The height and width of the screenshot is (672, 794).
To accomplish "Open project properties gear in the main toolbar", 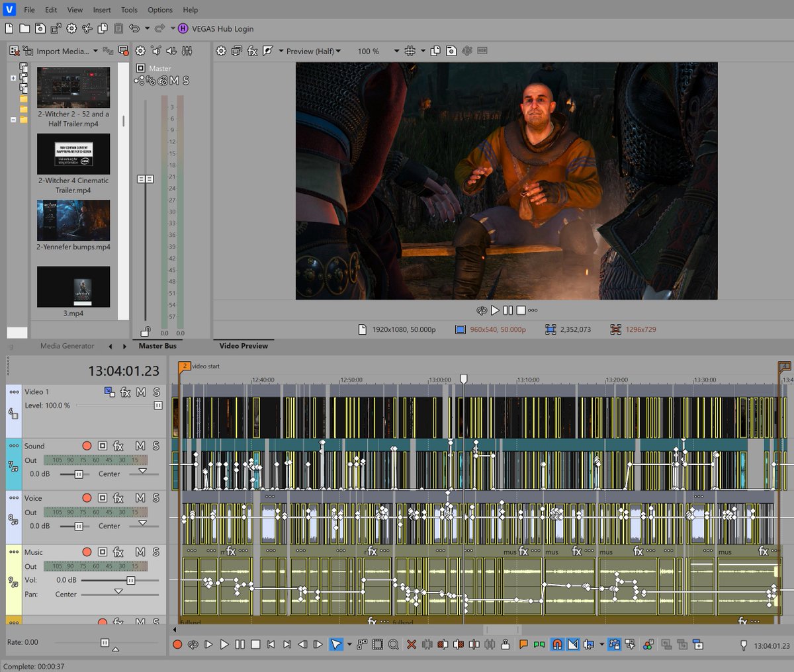I will [x=71, y=28].
